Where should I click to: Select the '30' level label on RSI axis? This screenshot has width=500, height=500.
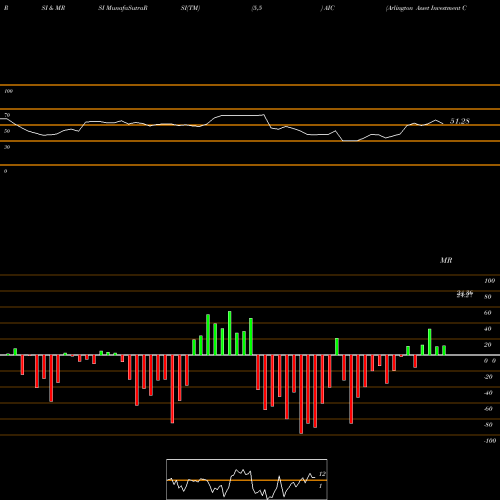pyautogui.click(x=7, y=147)
